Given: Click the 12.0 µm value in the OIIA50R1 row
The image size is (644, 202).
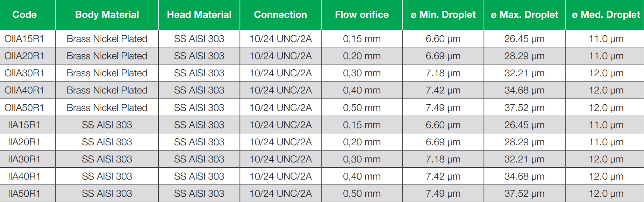Looking at the screenshot, I should (x=606, y=108).
